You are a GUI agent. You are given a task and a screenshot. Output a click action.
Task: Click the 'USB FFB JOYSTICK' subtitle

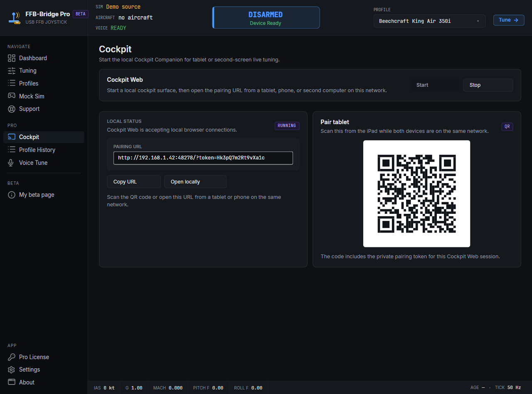click(x=46, y=22)
